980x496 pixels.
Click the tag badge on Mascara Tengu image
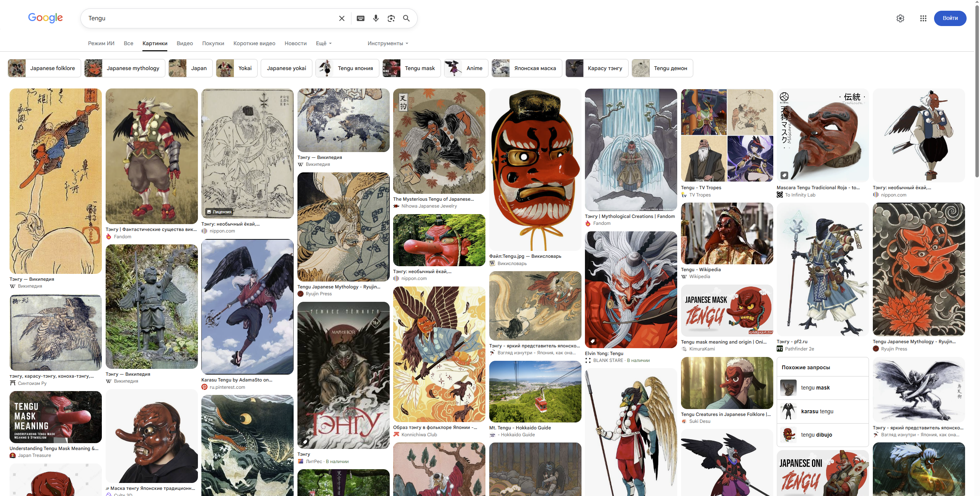pos(784,175)
